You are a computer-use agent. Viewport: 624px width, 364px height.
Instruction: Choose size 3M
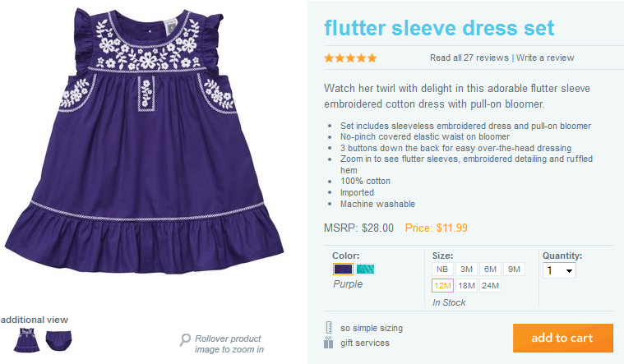tap(467, 270)
